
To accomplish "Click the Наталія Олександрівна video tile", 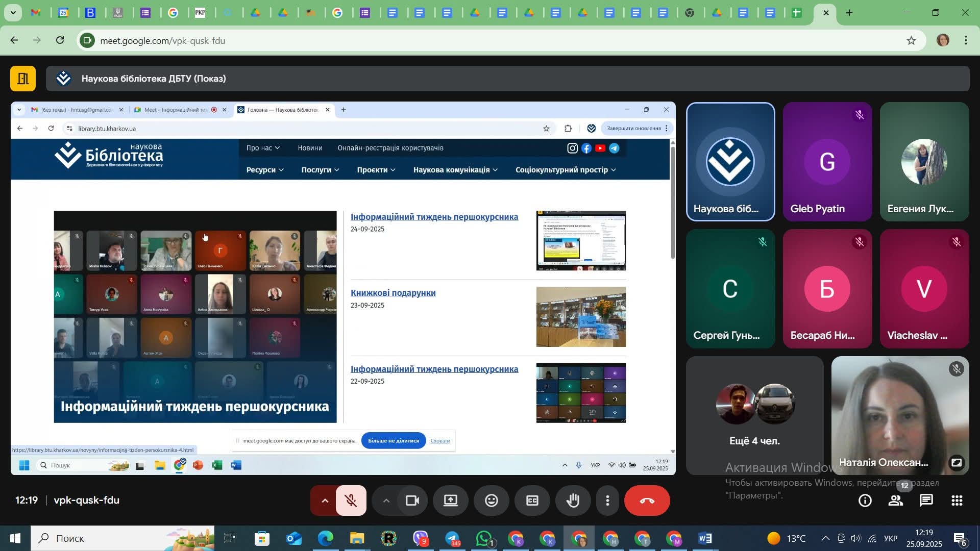I will coord(899,415).
